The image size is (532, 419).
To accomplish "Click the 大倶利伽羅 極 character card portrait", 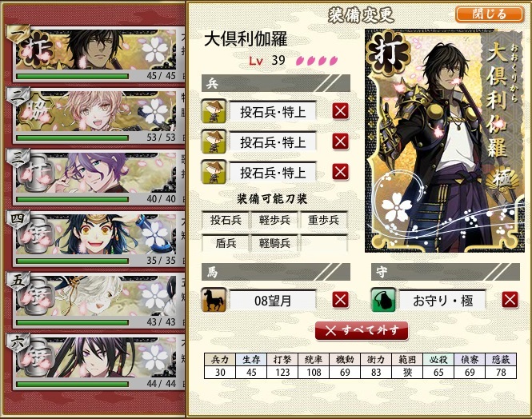I will tap(445, 141).
